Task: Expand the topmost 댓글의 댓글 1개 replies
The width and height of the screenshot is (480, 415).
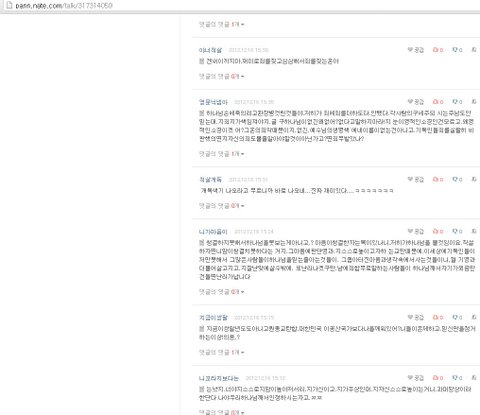Action: (221, 24)
